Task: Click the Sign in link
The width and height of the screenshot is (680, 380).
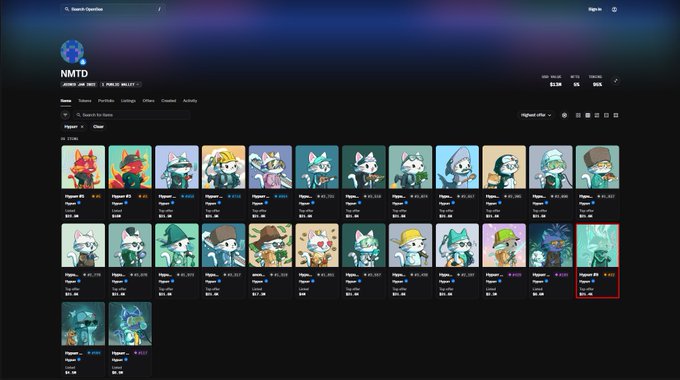Action: (x=595, y=9)
